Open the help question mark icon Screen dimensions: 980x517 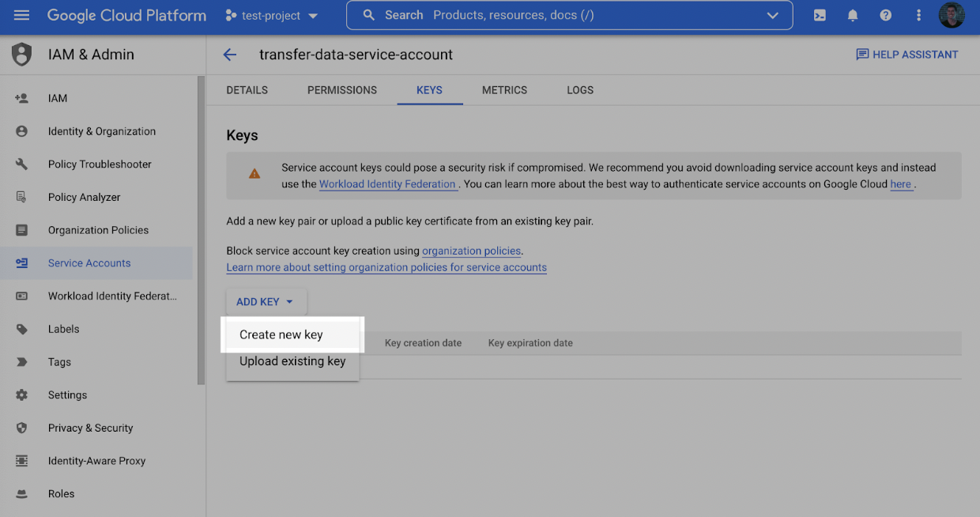pyautogui.click(x=886, y=15)
